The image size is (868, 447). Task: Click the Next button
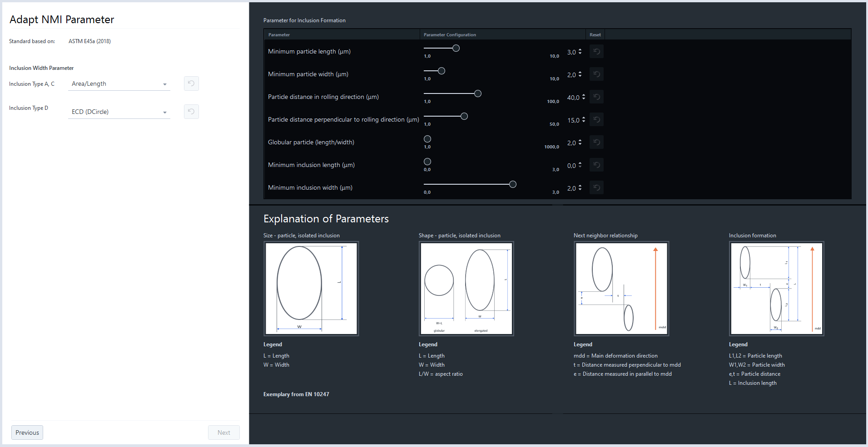(x=223, y=432)
